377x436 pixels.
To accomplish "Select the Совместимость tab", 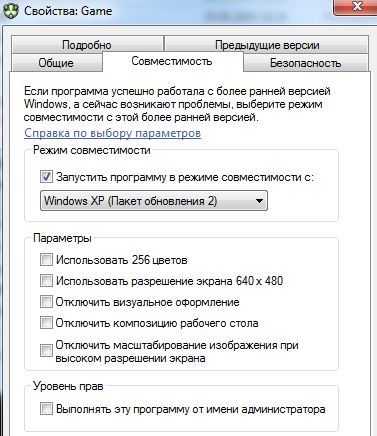I will (172, 61).
